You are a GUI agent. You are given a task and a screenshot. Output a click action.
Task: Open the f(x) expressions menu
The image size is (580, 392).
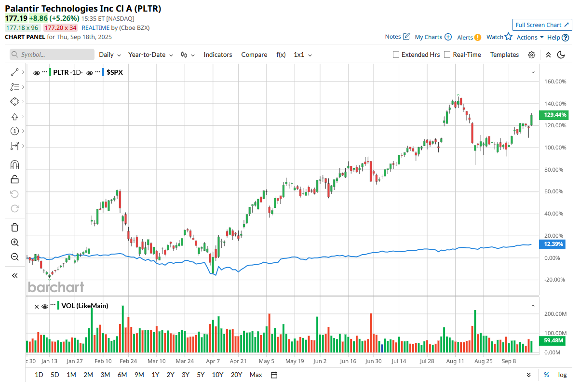(281, 55)
